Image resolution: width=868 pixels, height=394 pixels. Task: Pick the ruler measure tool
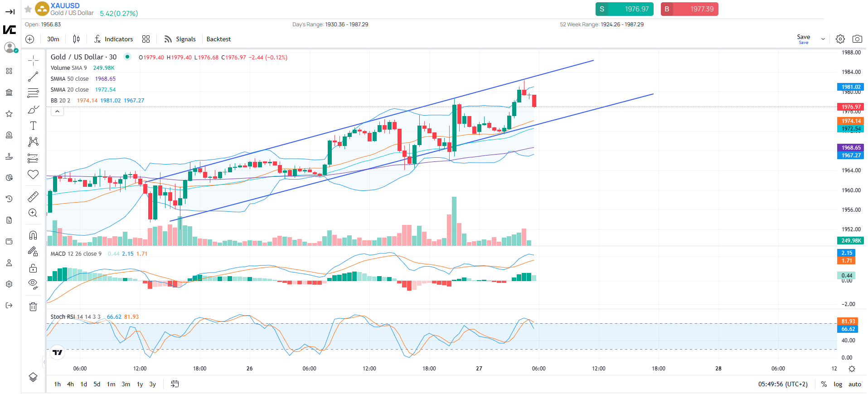pyautogui.click(x=33, y=197)
